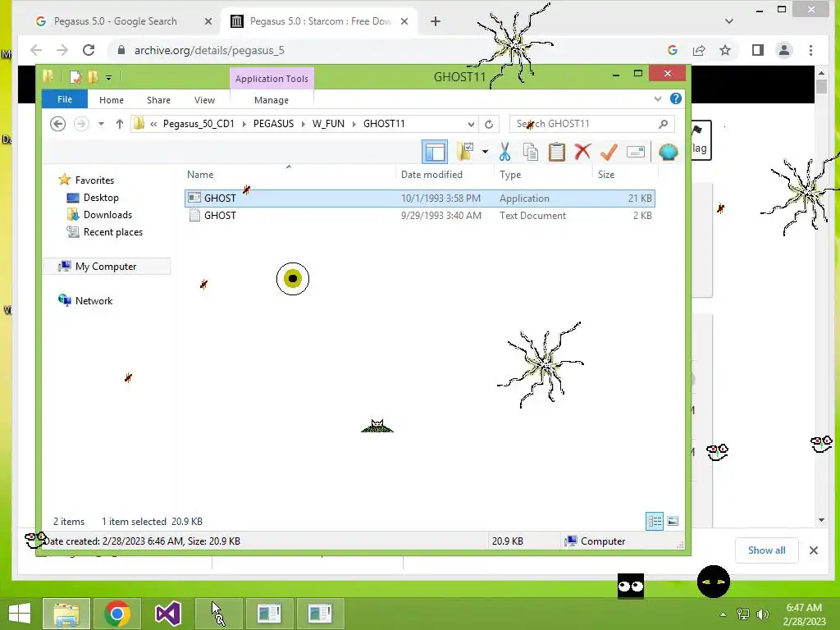Refresh the GHOST11 folder
840x630 pixels.
(x=489, y=125)
